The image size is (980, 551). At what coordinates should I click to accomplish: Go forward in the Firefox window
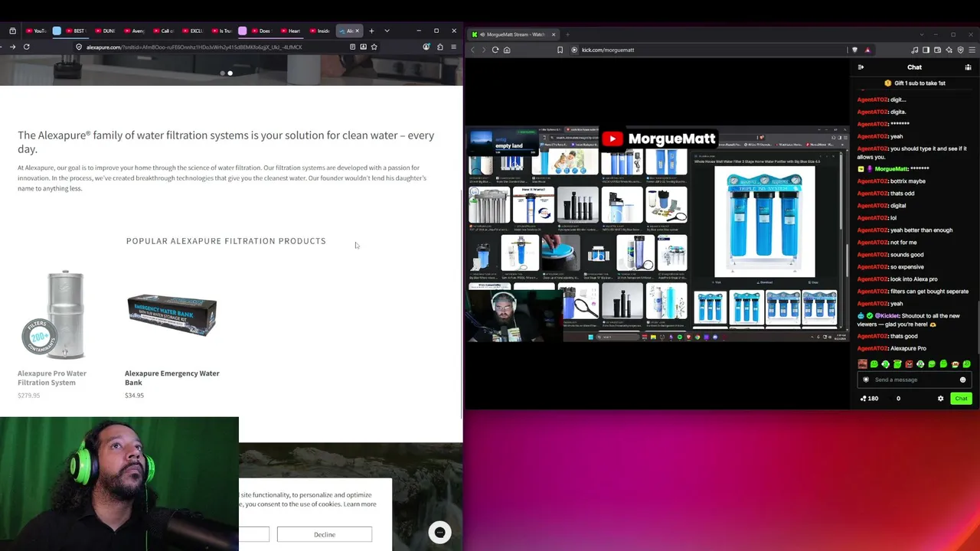(12, 47)
